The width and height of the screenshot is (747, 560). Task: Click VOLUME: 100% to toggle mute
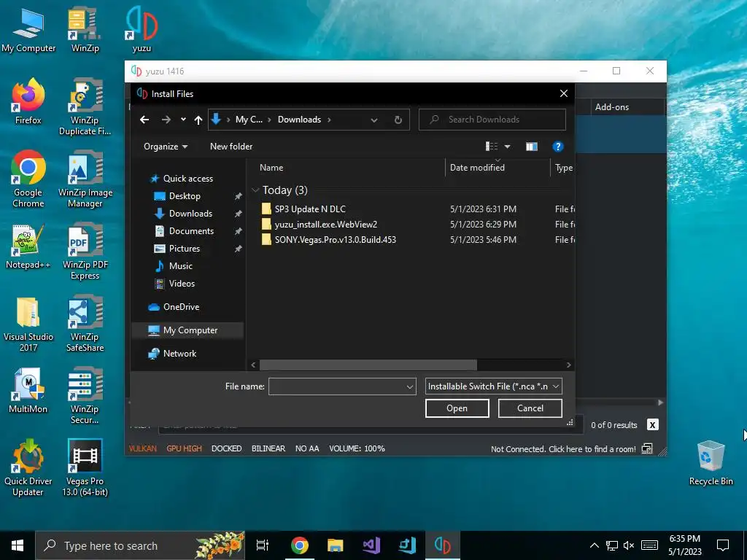click(357, 448)
